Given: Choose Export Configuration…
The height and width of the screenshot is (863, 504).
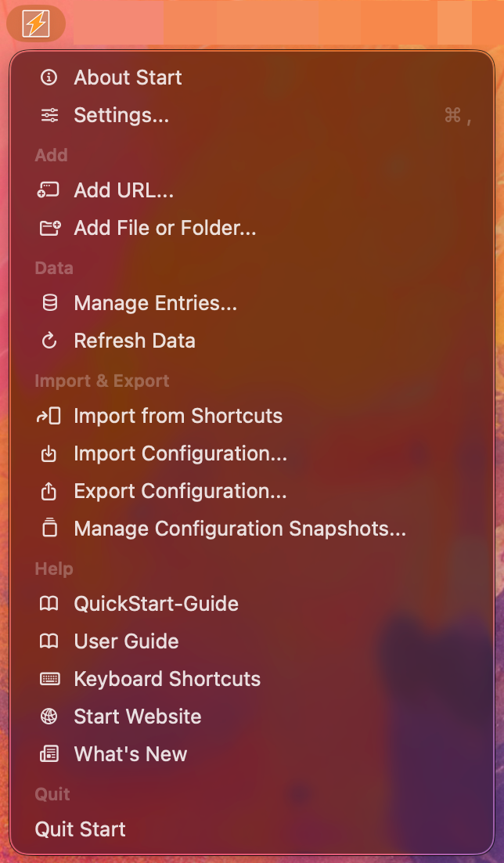Looking at the screenshot, I should (x=180, y=491).
